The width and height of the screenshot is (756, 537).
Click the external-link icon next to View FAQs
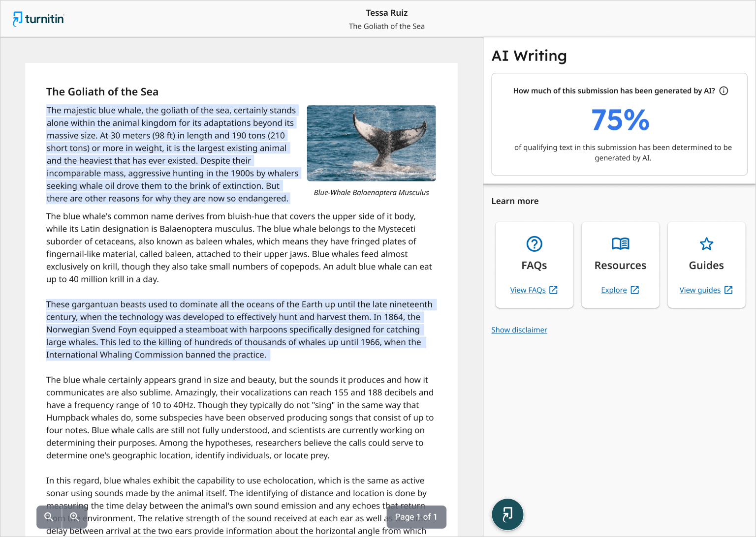click(554, 290)
